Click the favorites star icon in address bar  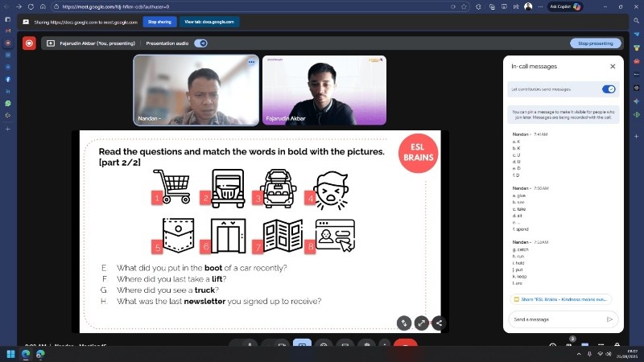[464, 6]
